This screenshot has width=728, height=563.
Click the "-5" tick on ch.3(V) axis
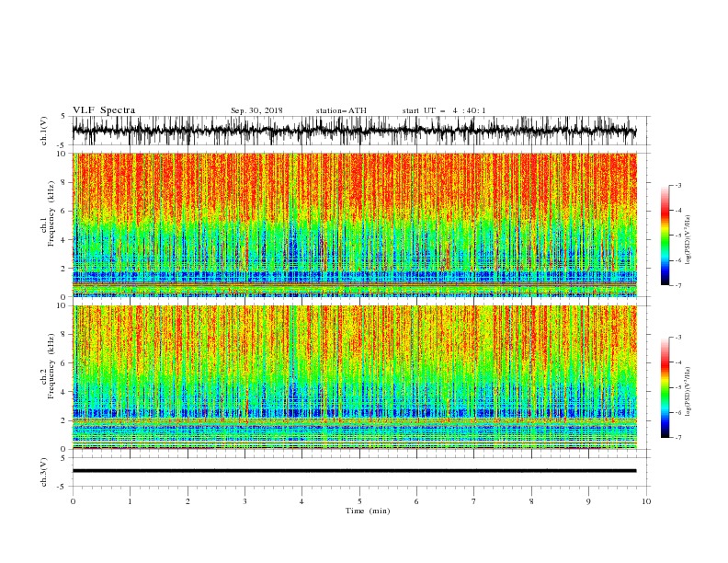click(x=63, y=487)
